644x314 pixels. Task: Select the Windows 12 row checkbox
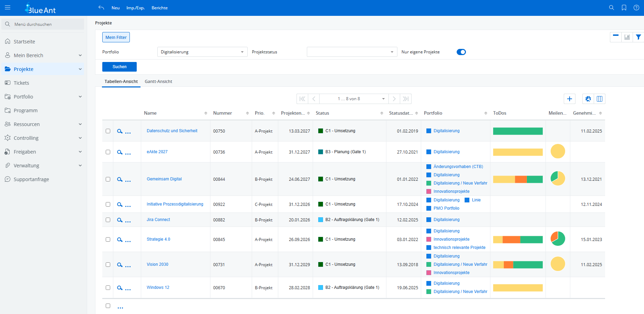click(108, 288)
